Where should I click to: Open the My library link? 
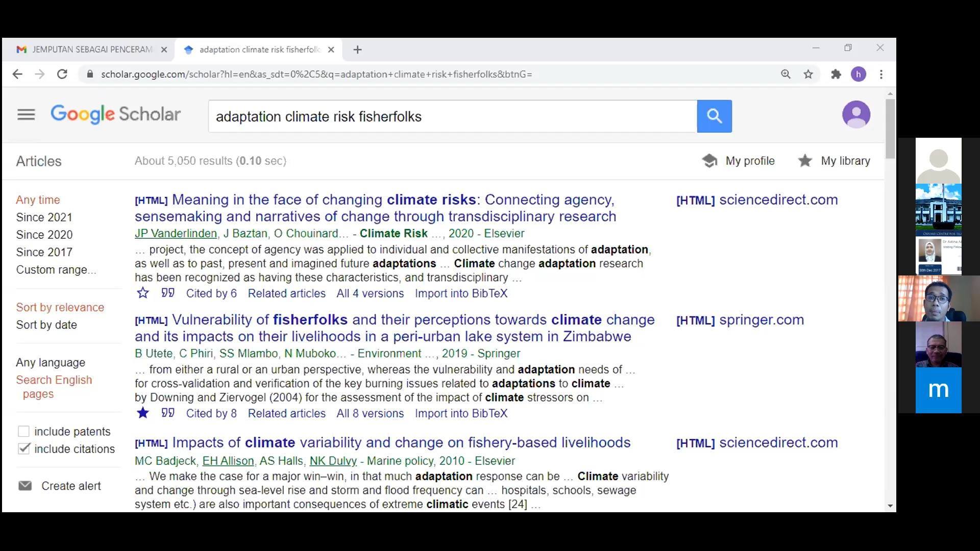click(x=845, y=161)
